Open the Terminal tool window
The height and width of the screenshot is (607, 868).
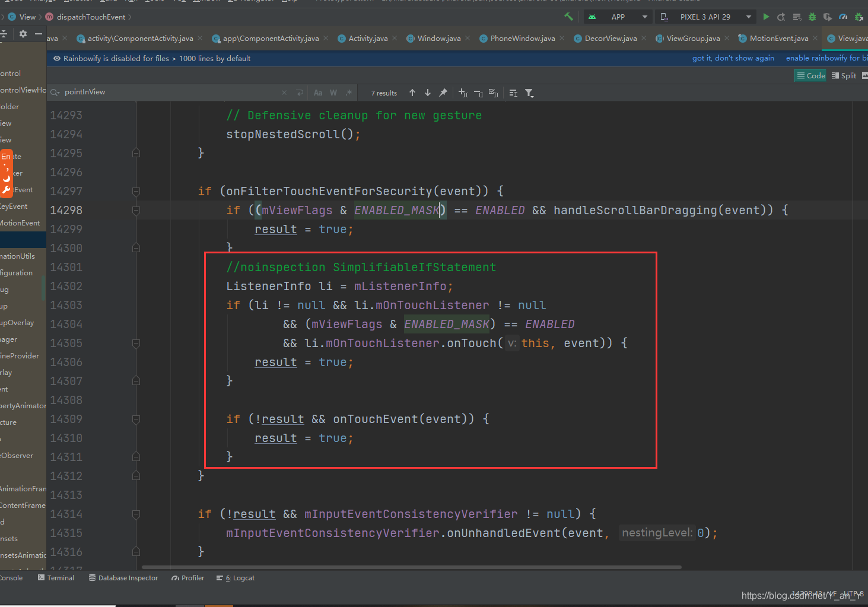56,578
